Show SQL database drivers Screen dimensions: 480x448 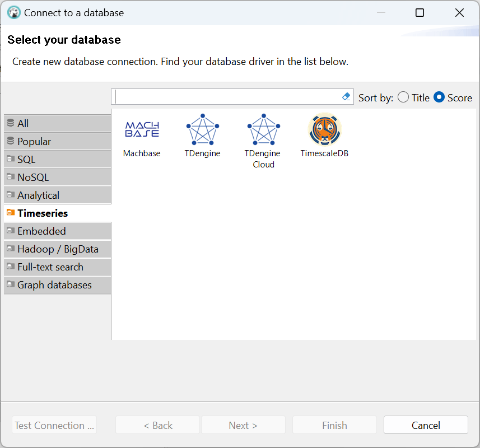pyautogui.click(x=57, y=160)
